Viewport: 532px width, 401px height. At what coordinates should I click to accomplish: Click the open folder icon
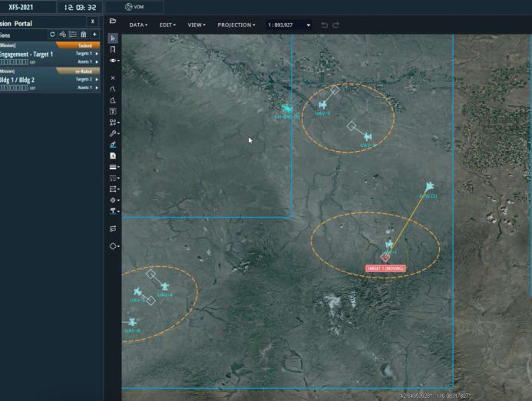point(113,21)
